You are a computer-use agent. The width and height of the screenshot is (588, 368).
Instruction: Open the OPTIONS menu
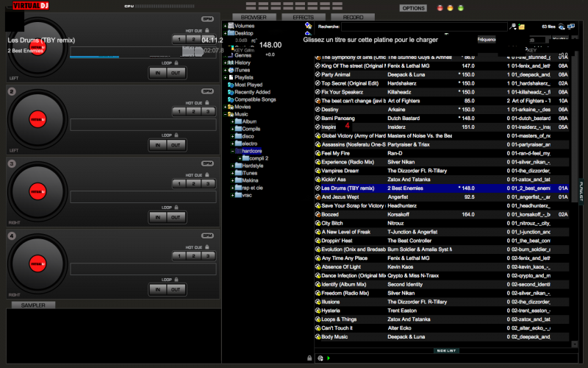[x=413, y=8]
